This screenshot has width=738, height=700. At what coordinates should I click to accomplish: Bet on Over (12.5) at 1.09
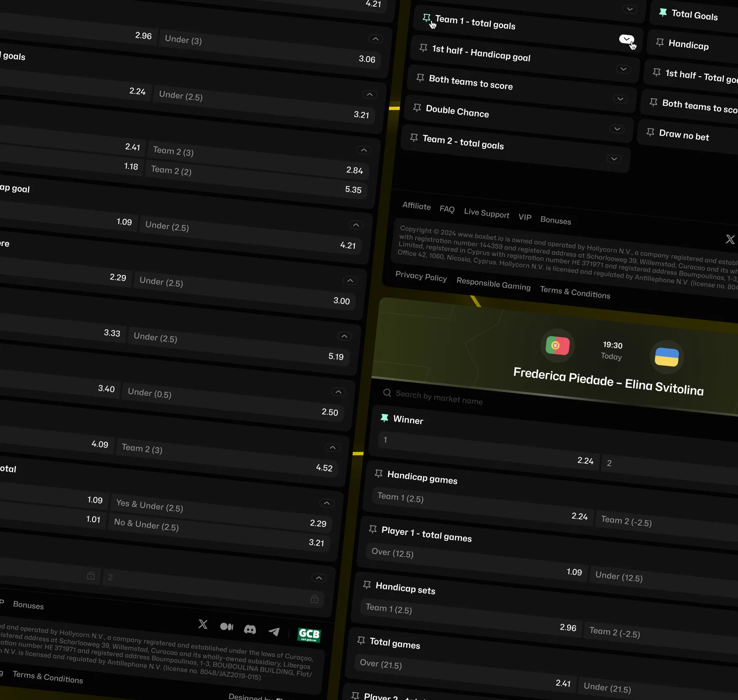click(477, 562)
